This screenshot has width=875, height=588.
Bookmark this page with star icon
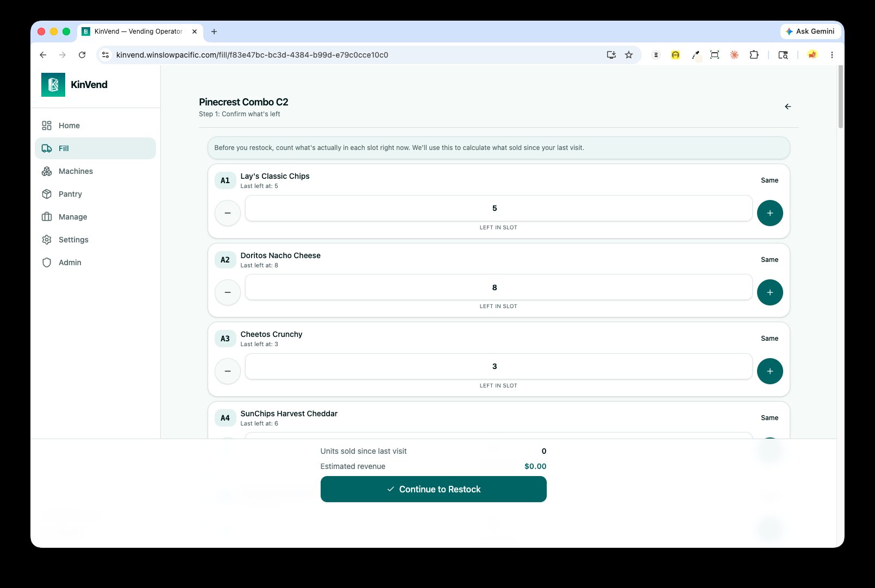coord(629,55)
